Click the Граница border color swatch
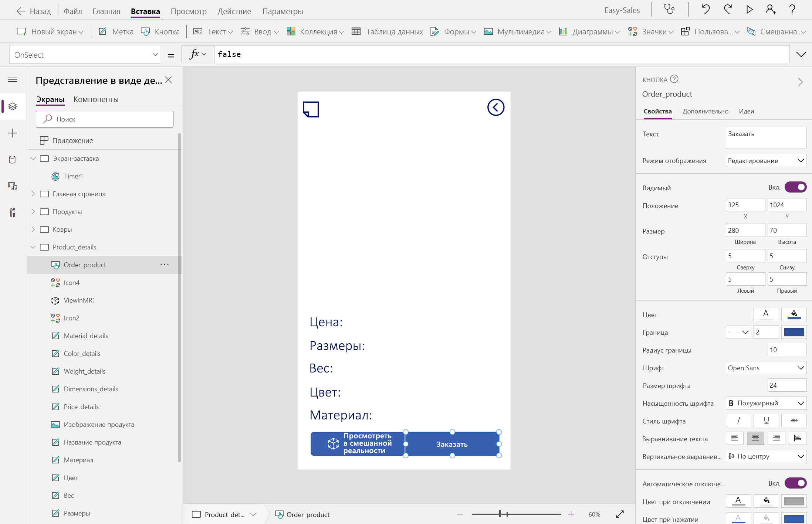The height and width of the screenshot is (524, 812). 794,332
